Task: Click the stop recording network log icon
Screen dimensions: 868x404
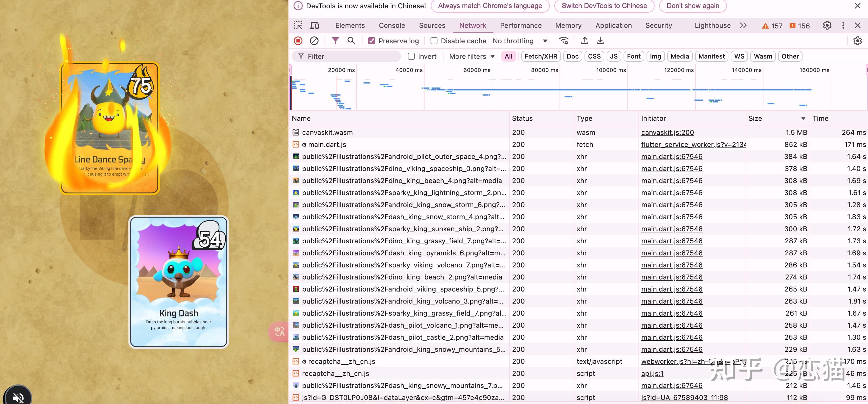Action: [298, 41]
